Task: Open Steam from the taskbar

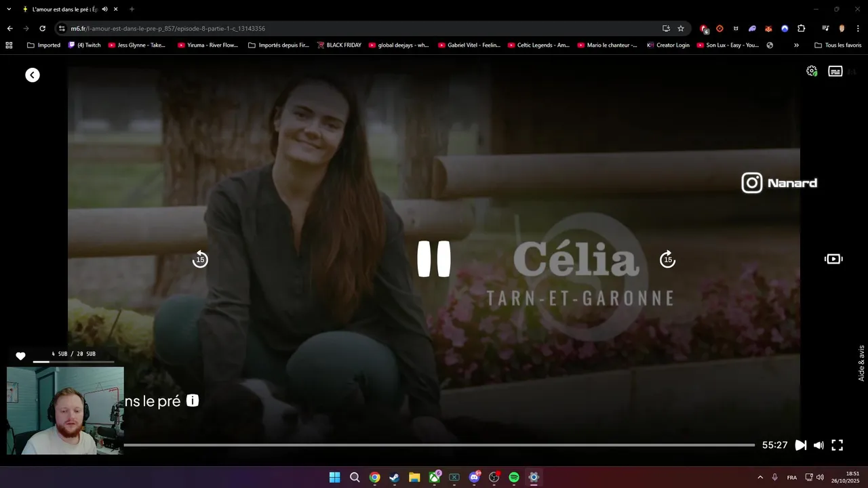Action: tap(394, 477)
